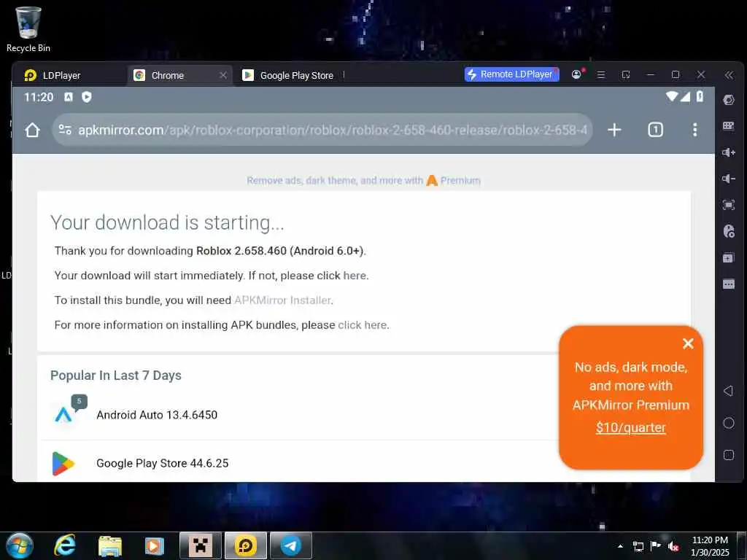
Task: Open Chrome three-dot overflow menu
Action: (695, 130)
